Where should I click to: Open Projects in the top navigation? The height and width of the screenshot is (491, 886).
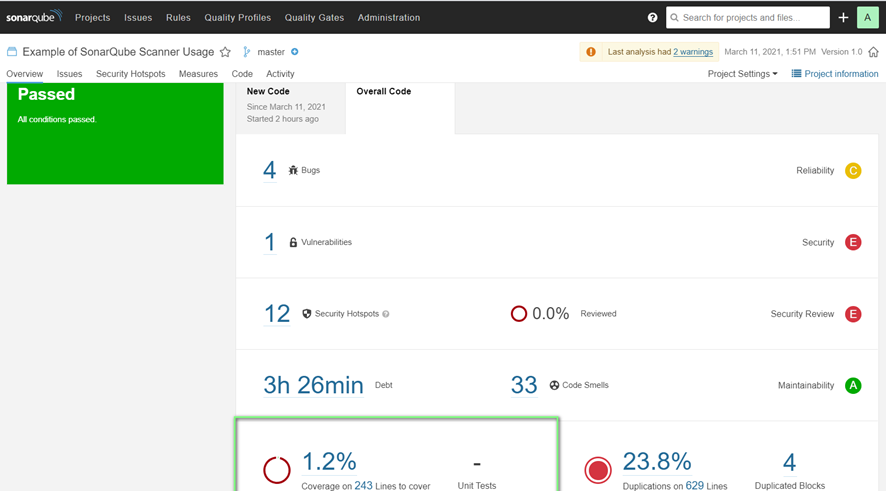coord(93,18)
